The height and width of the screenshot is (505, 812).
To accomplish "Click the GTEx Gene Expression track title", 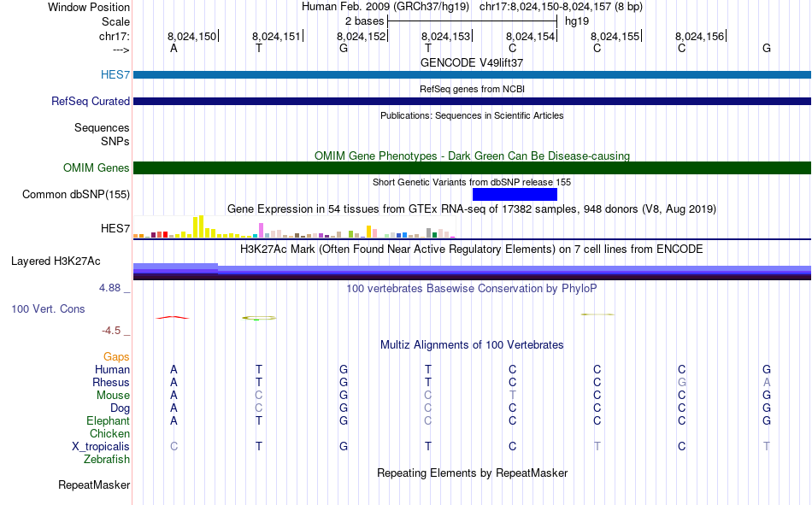I will tap(472, 209).
